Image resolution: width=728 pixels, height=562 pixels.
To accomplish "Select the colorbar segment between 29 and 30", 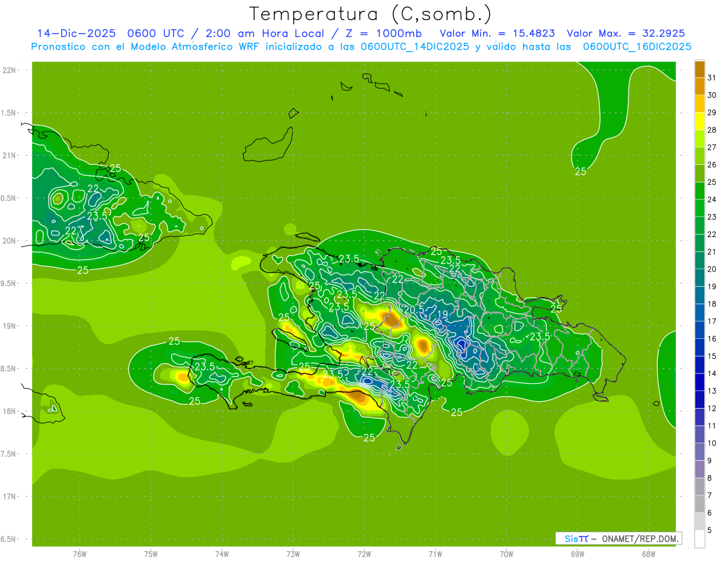I will (x=699, y=104).
